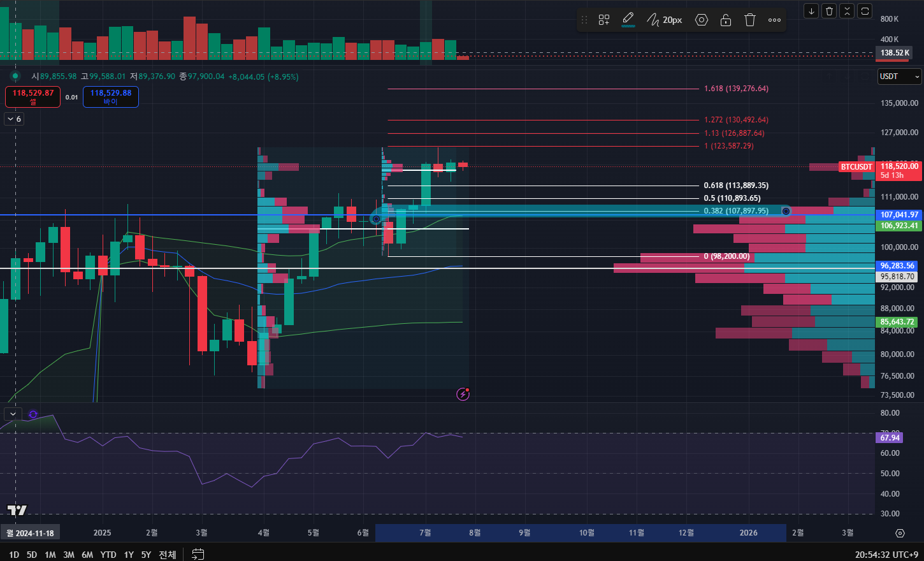The image size is (924, 561).
Task: Maximize the volume pane
Action: [865, 11]
